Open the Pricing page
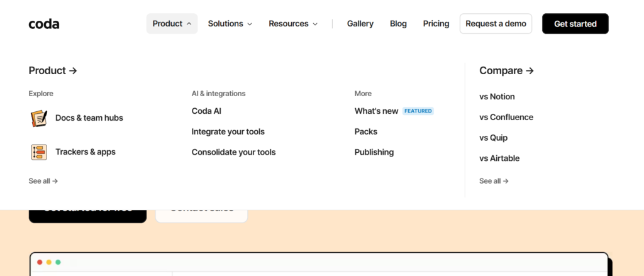644x276 pixels. (x=436, y=24)
